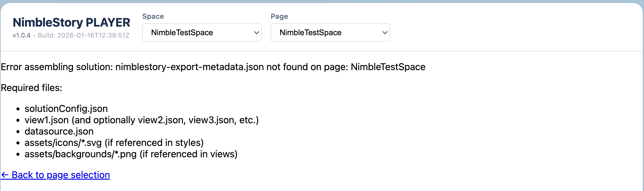Click the error assembling solution message
Screen dimensions: 644x191
(x=213, y=67)
